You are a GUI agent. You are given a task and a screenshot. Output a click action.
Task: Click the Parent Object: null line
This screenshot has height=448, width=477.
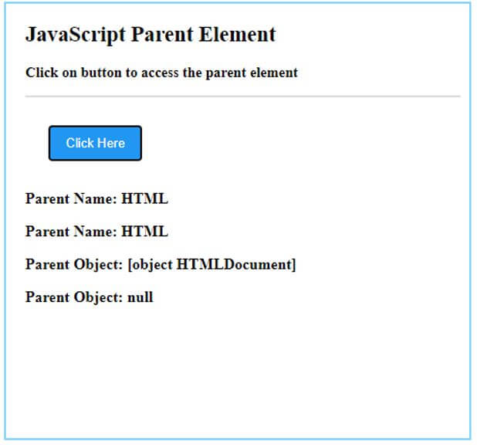coord(89,297)
